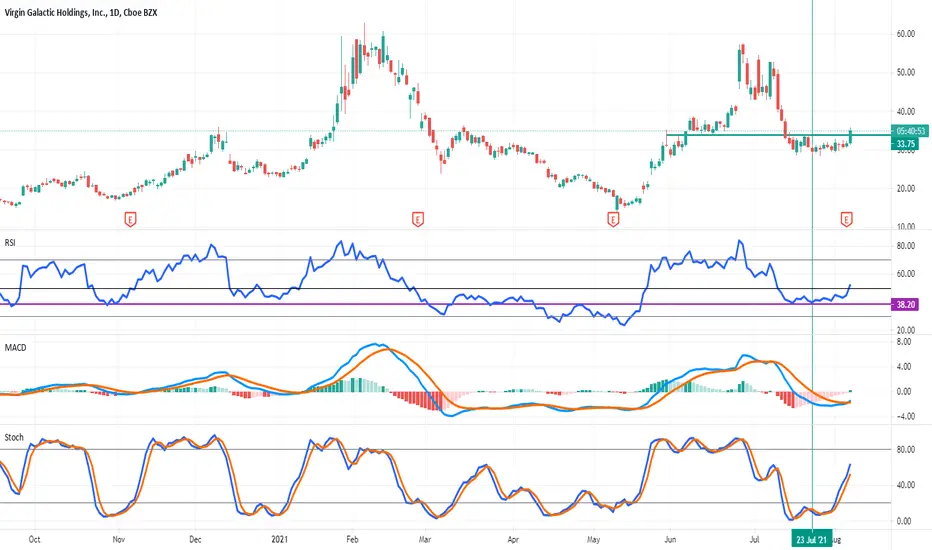Click the 33.75 price label

point(905,144)
